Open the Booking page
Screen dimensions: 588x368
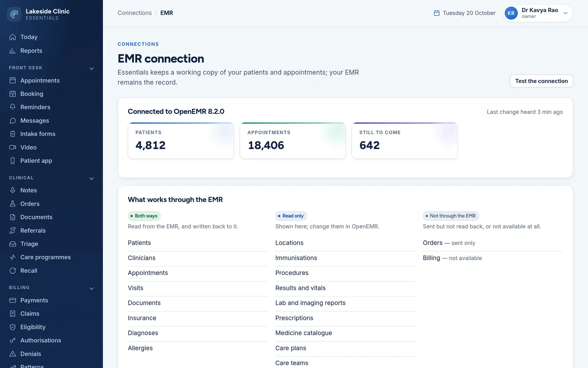tap(51, 94)
